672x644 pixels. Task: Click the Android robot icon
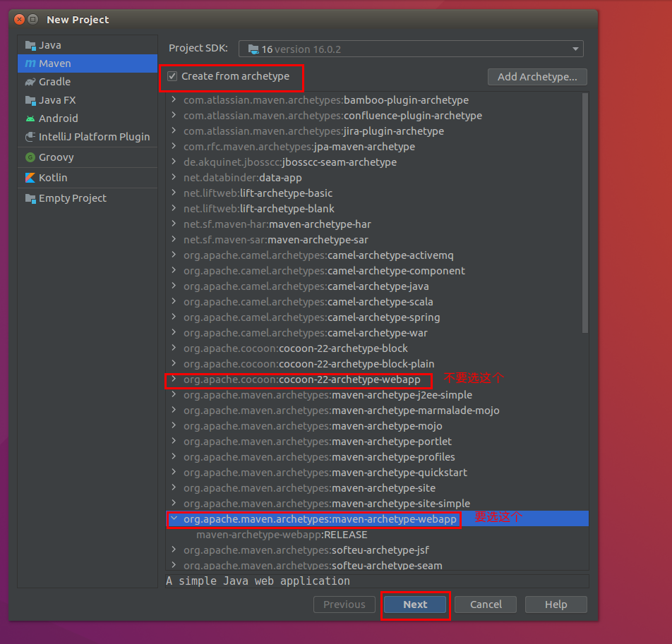pos(30,119)
